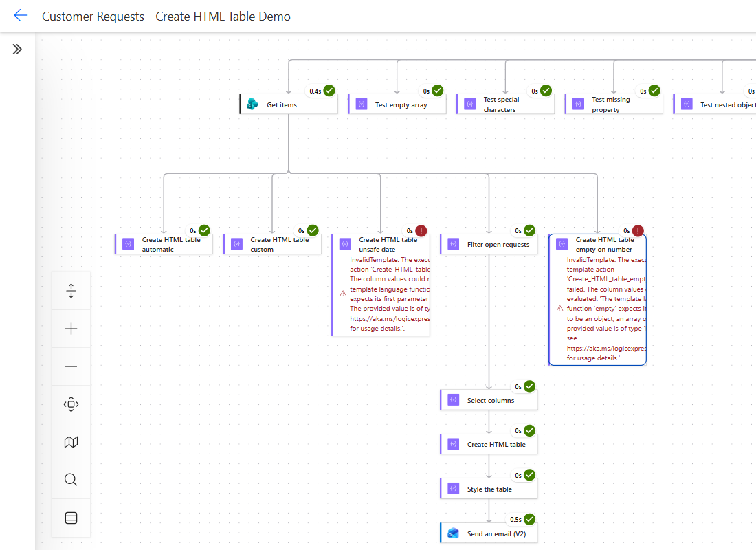The image size is (756, 550).
Task: Click the SharePoint icon on Get items
Action: pos(253,104)
